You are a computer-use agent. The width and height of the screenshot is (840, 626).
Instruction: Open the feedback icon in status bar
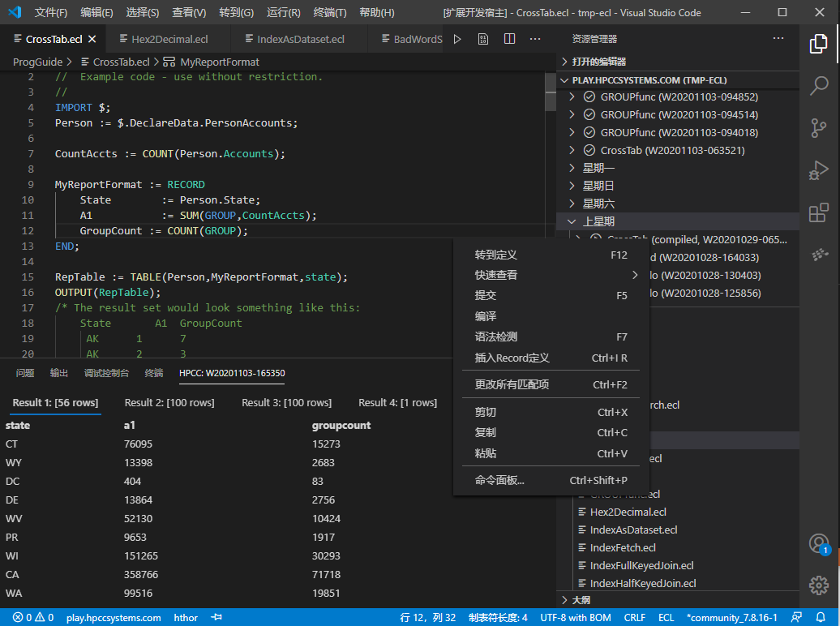796,617
